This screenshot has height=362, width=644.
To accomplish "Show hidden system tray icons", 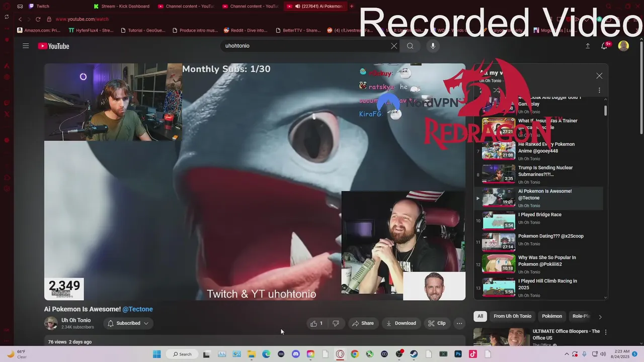I will tap(567, 354).
